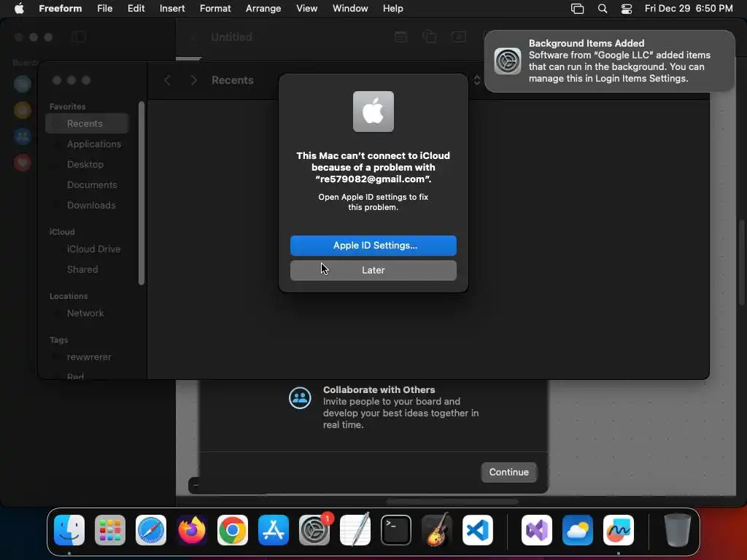
Task: Open the Help menu
Action: (392, 9)
